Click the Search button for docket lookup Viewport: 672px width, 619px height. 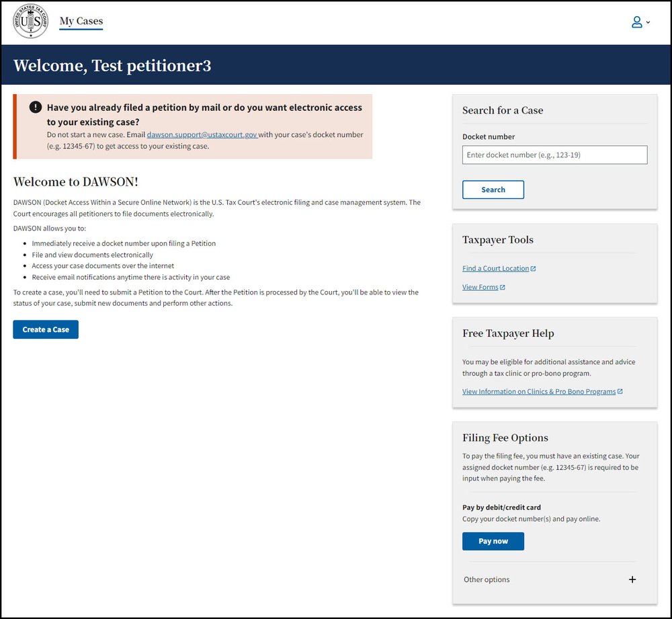[x=493, y=190]
